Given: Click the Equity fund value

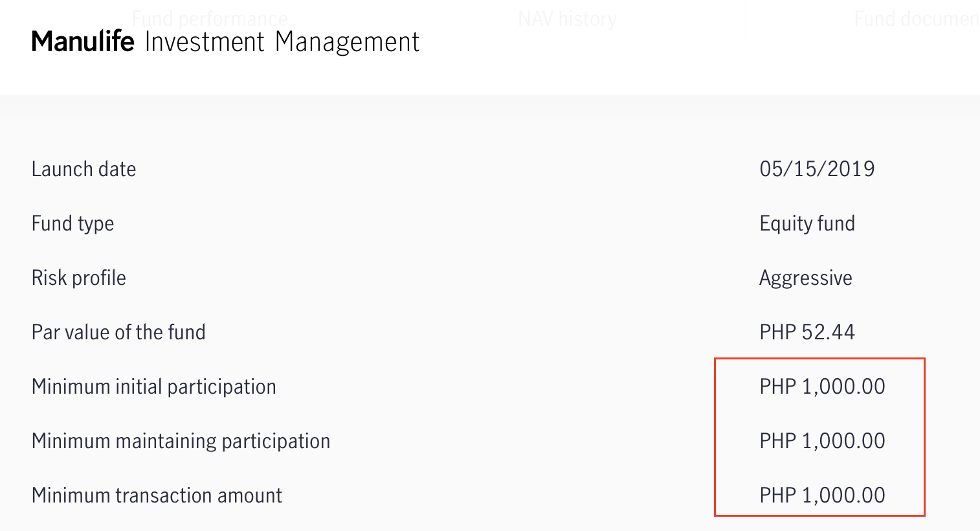Looking at the screenshot, I should click(x=807, y=223).
